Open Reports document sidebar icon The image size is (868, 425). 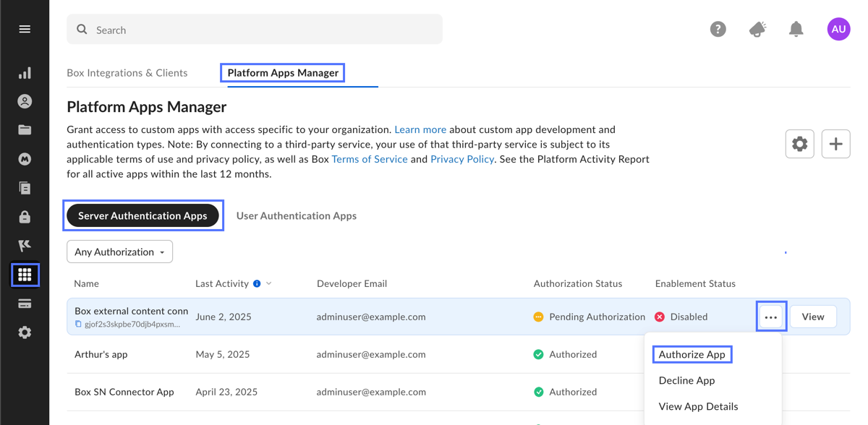tap(25, 188)
